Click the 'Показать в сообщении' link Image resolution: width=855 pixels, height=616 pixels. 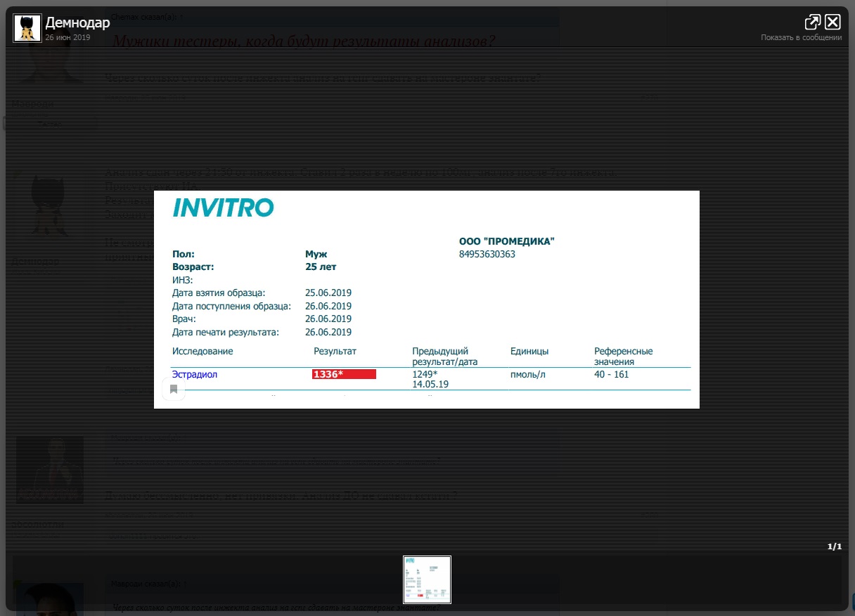pyautogui.click(x=801, y=38)
